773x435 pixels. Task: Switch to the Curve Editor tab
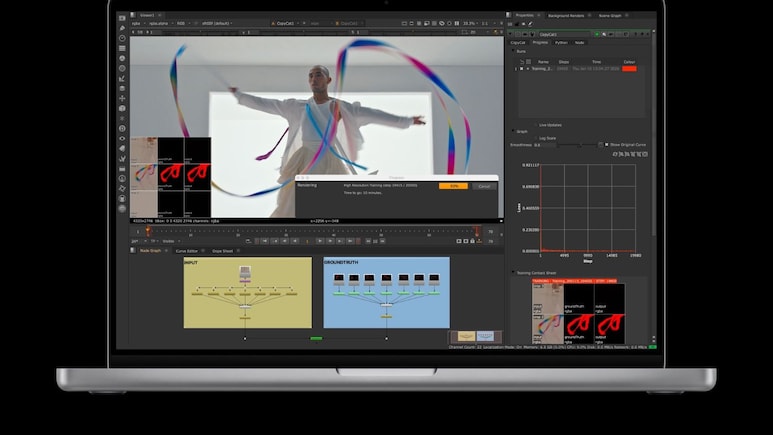click(187, 251)
